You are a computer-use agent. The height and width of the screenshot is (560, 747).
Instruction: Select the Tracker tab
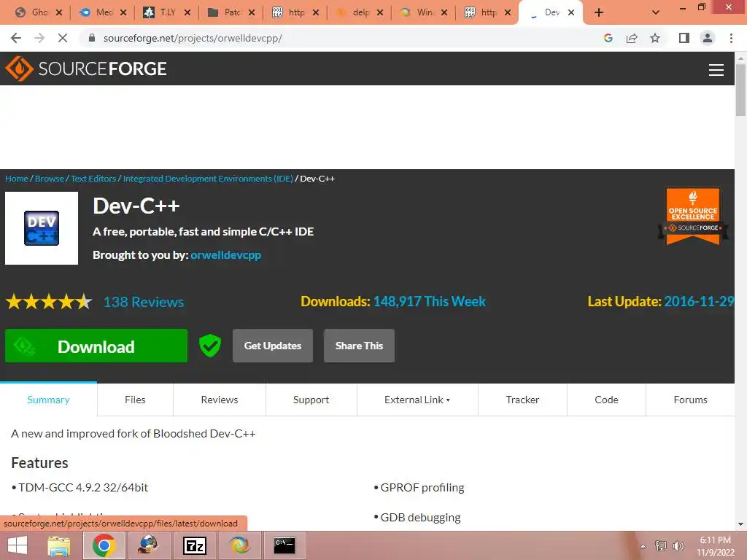click(x=522, y=400)
